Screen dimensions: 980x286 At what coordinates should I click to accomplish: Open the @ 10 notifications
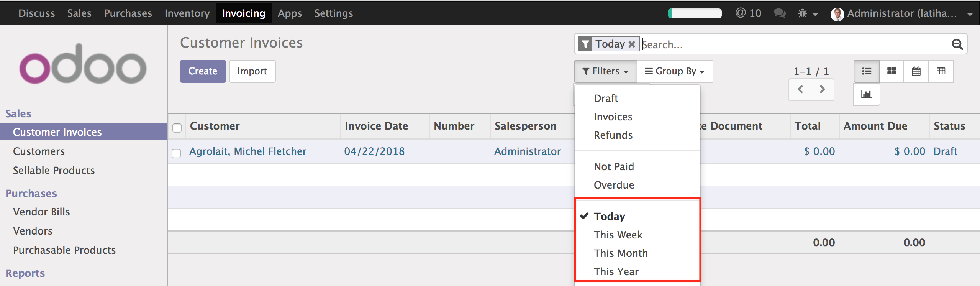(748, 13)
